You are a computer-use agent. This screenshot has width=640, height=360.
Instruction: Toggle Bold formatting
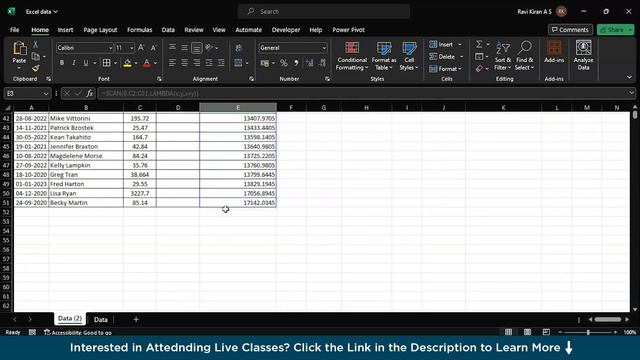click(x=62, y=63)
